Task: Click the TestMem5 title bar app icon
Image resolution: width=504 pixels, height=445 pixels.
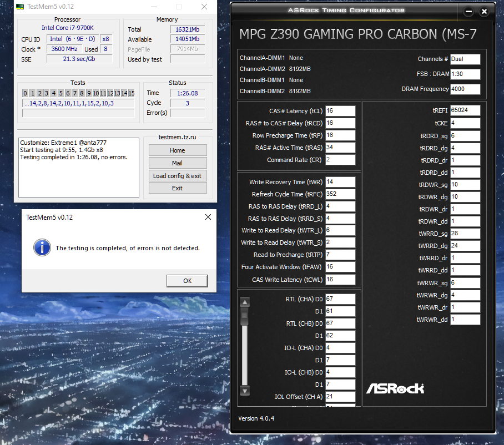Action: pyautogui.click(x=20, y=7)
